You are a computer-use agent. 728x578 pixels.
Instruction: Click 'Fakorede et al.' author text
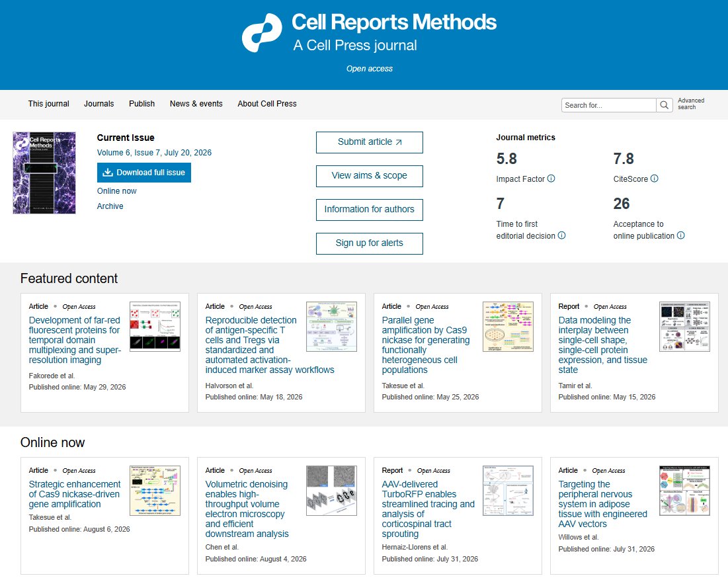click(x=52, y=376)
